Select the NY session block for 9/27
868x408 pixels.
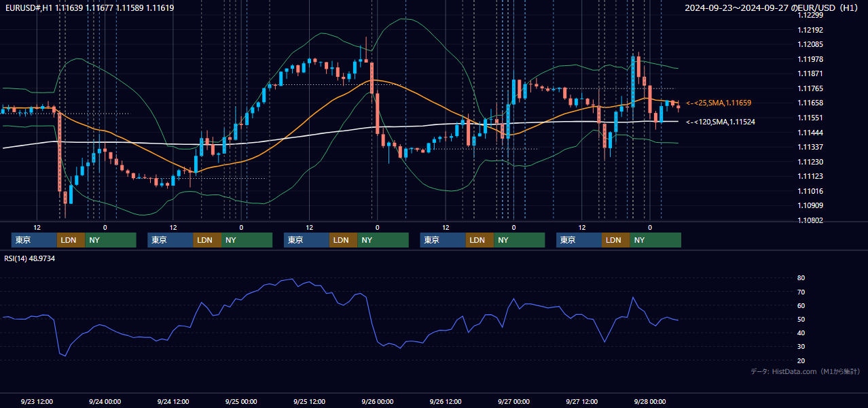click(x=655, y=240)
